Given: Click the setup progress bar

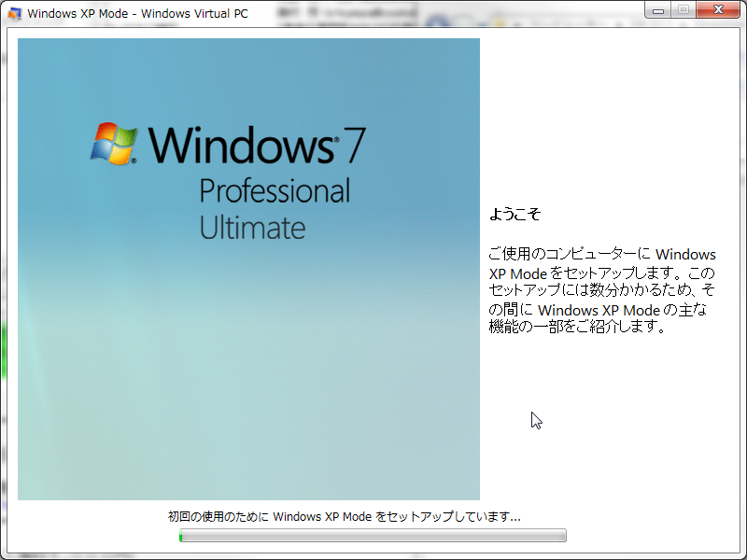Looking at the screenshot, I should click(373, 536).
